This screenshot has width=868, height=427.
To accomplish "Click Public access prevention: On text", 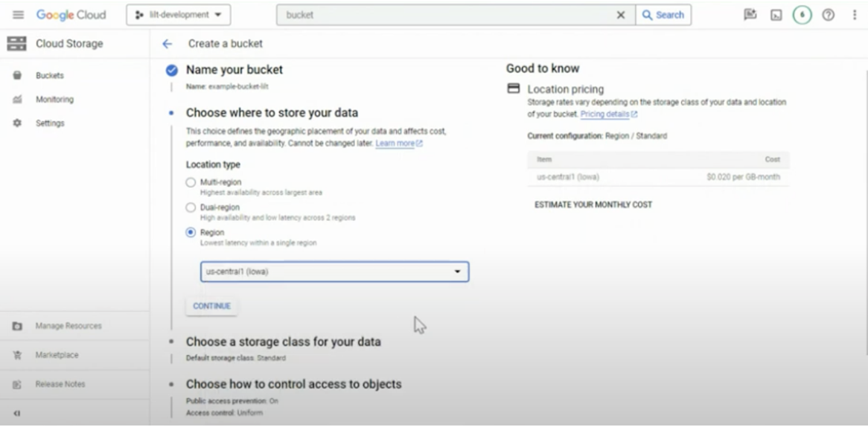I will pyautogui.click(x=232, y=400).
